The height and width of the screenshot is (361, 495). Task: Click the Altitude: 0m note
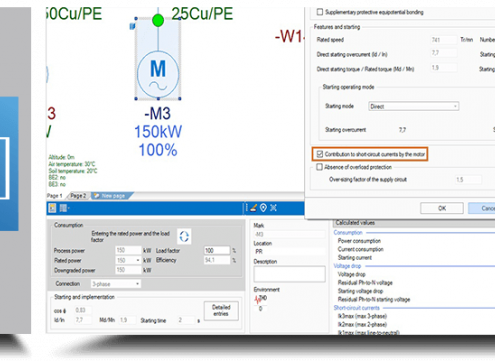tap(61, 157)
